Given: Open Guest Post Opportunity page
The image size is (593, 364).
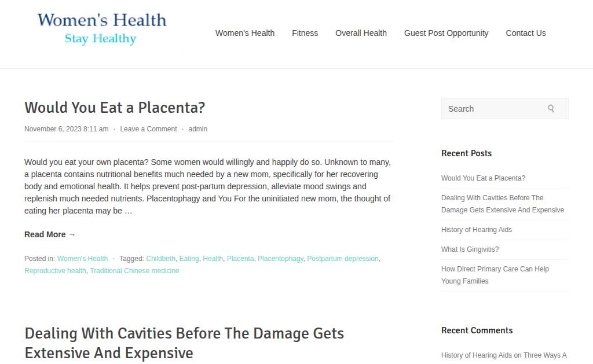Looking at the screenshot, I should (x=446, y=33).
